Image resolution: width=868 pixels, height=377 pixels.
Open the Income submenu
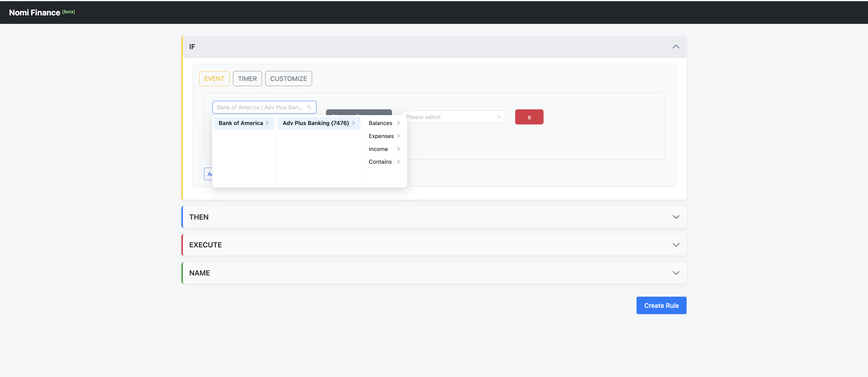[385, 149]
